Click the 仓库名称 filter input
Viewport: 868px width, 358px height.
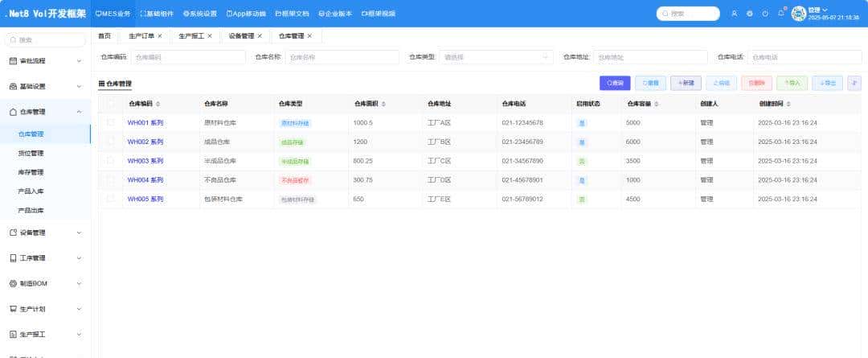point(342,57)
